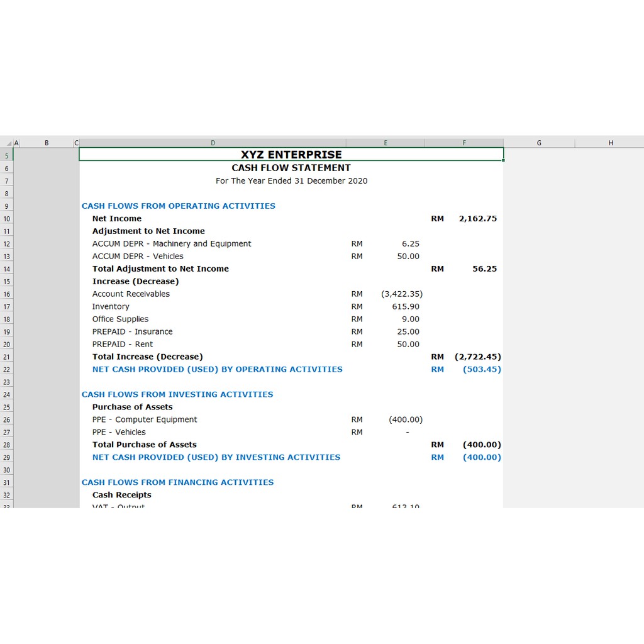Select the row 22 header
The image size is (644, 644).
tap(6, 370)
